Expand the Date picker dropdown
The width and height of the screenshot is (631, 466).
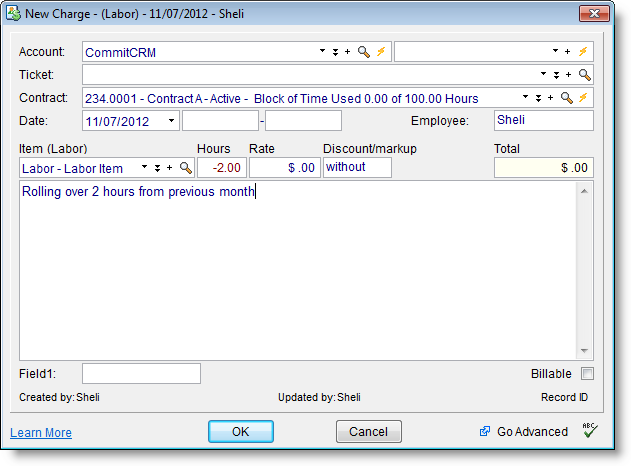(x=171, y=121)
